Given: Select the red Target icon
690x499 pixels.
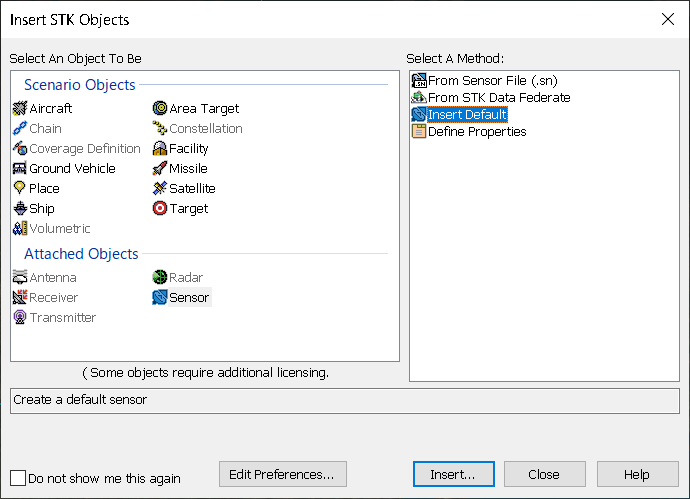Looking at the screenshot, I should (x=160, y=209).
